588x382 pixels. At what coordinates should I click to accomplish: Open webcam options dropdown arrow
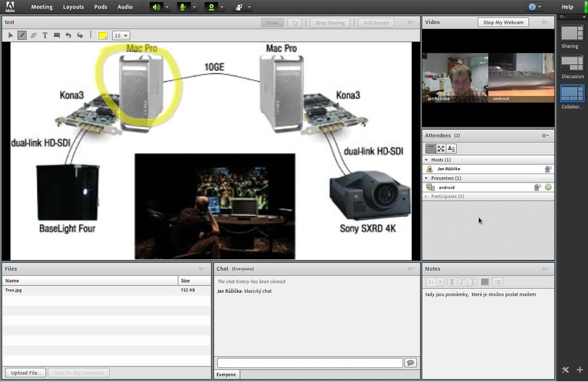(x=222, y=7)
